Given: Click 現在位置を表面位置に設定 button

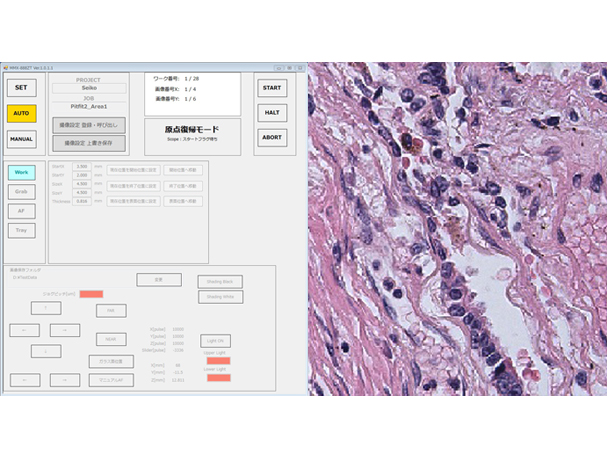Looking at the screenshot, I should pyautogui.click(x=134, y=201).
